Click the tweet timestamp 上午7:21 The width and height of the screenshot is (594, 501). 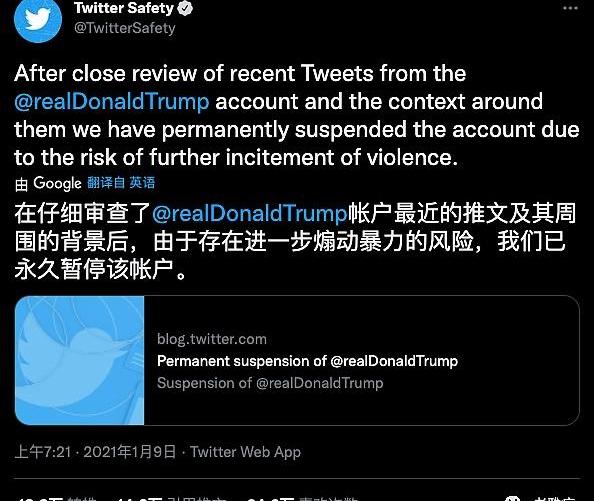tap(43, 452)
